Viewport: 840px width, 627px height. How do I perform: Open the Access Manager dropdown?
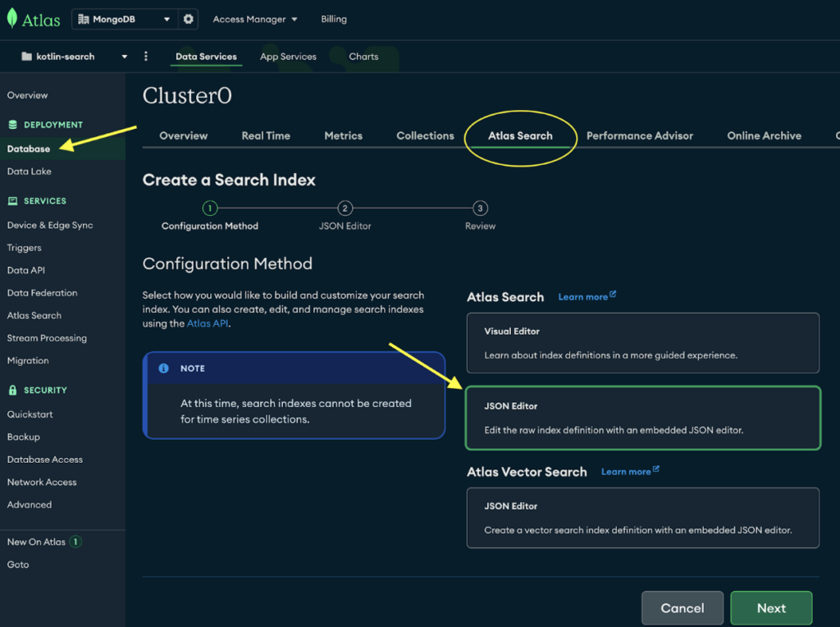pos(255,19)
